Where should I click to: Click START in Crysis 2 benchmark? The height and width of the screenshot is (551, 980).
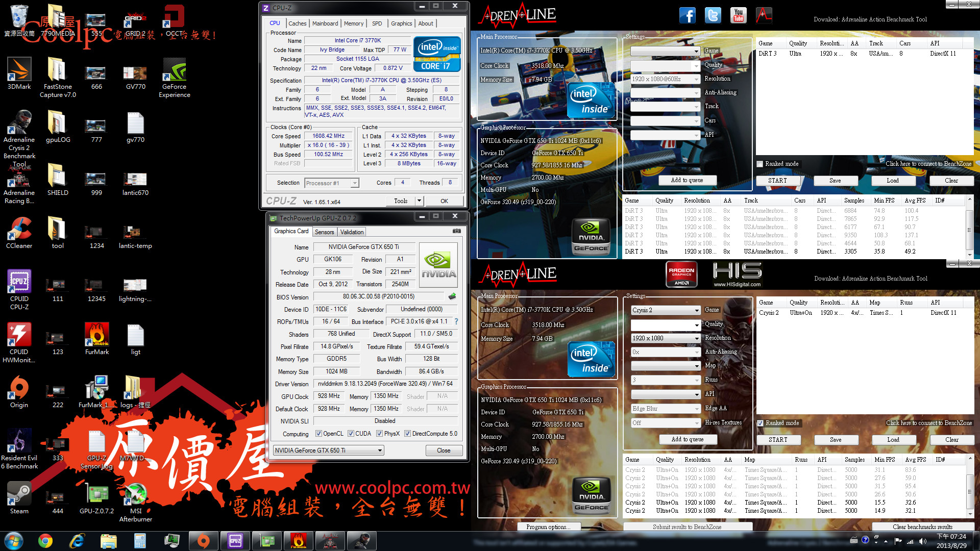coord(777,440)
